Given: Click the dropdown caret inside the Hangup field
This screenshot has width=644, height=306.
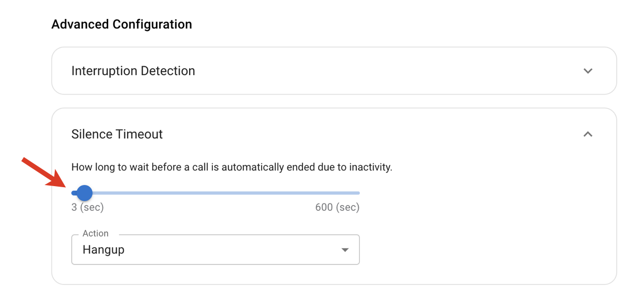Looking at the screenshot, I should coord(345,249).
